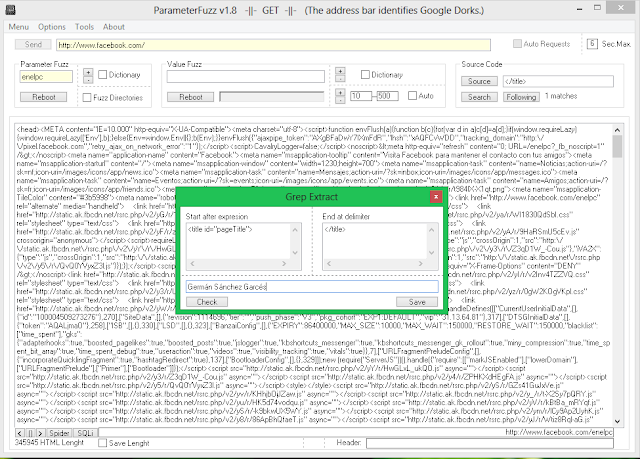
Task: Toggle the Auto Requests checkbox
Action: point(517,43)
